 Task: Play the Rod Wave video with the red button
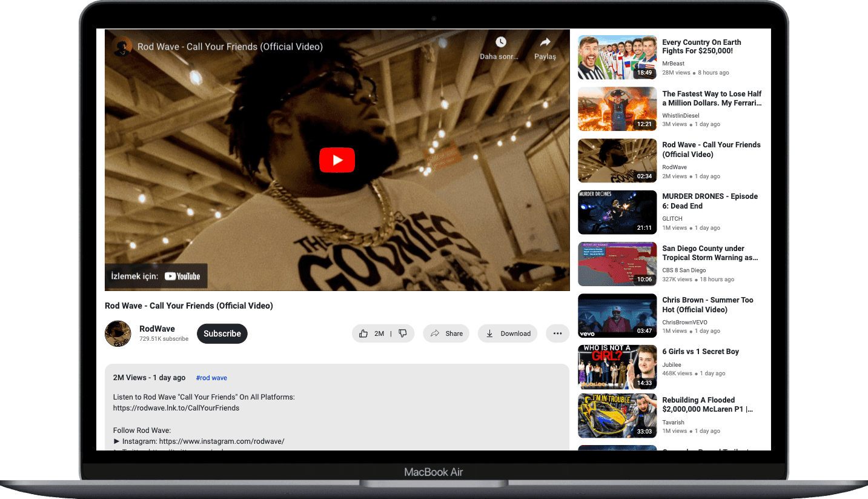[337, 160]
